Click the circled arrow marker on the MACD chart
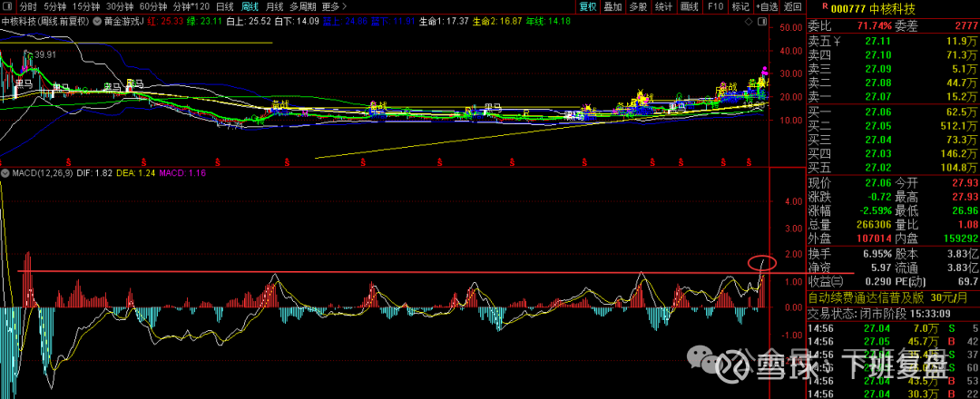Screen dimensions: 980x399 [762, 264]
